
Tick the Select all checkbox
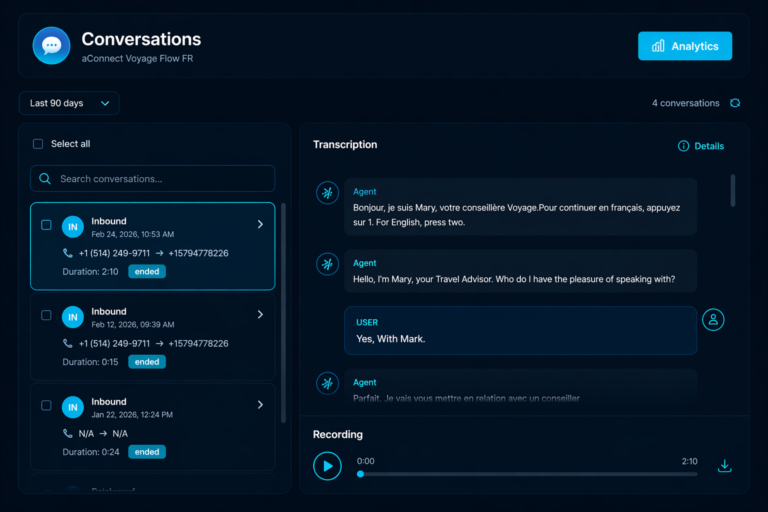pyautogui.click(x=38, y=144)
